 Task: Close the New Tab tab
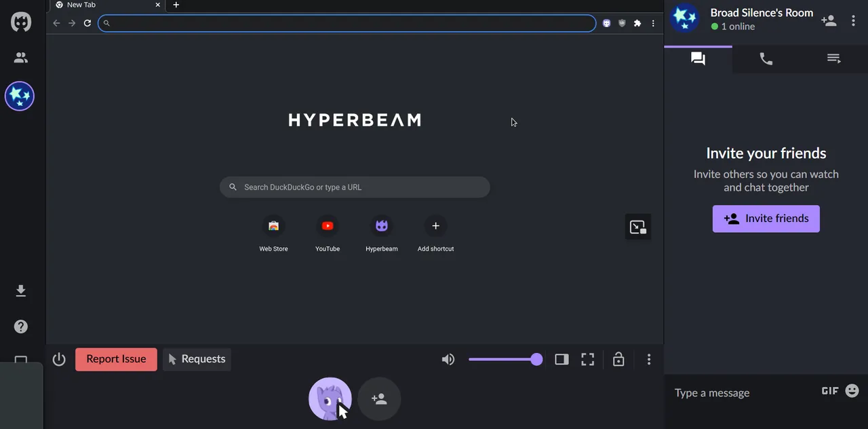pos(158,5)
